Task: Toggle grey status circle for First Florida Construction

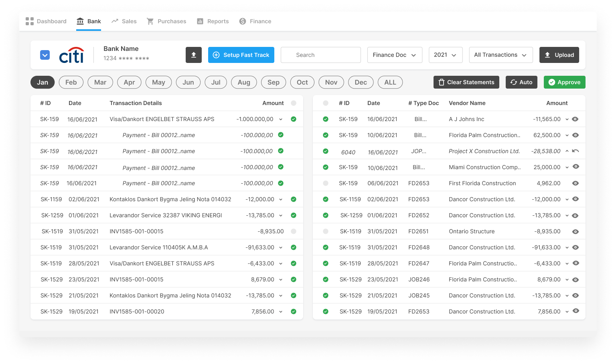Action: (x=326, y=183)
